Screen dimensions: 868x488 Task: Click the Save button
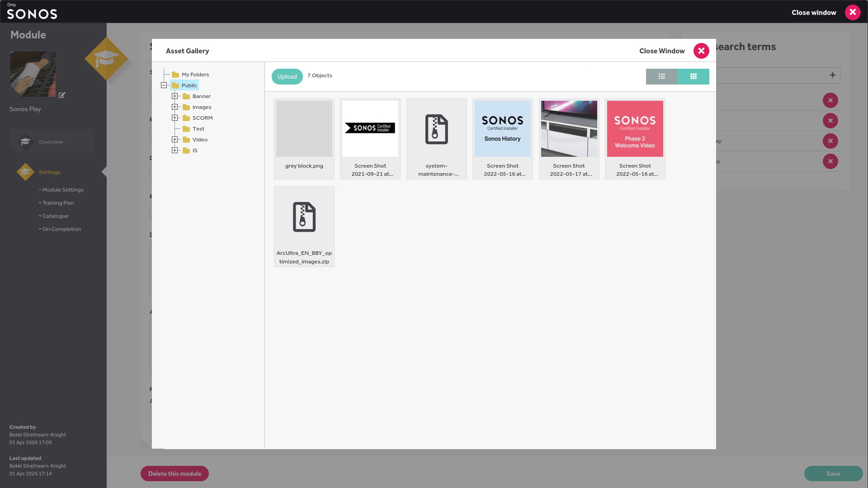tap(833, 474)
